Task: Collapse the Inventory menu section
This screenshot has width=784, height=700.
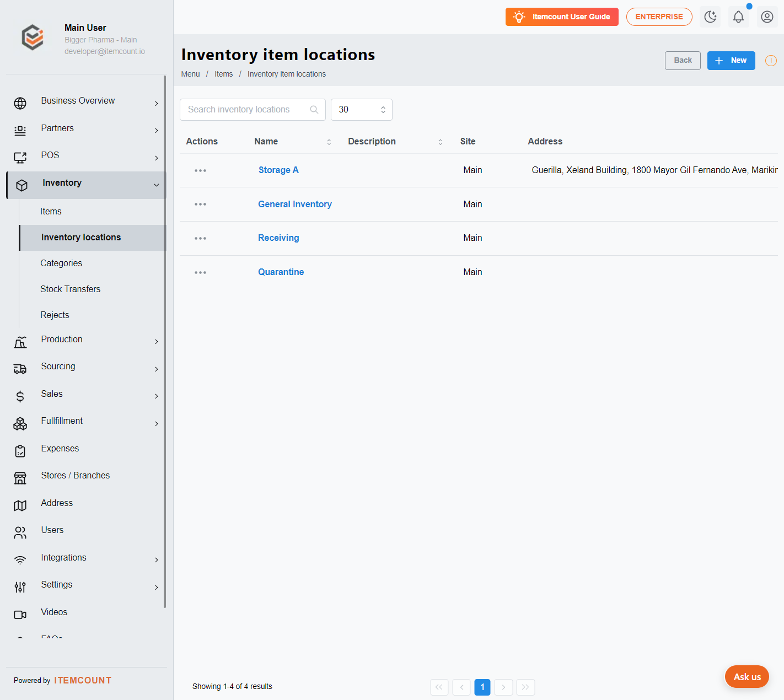Action: point(86,185)
